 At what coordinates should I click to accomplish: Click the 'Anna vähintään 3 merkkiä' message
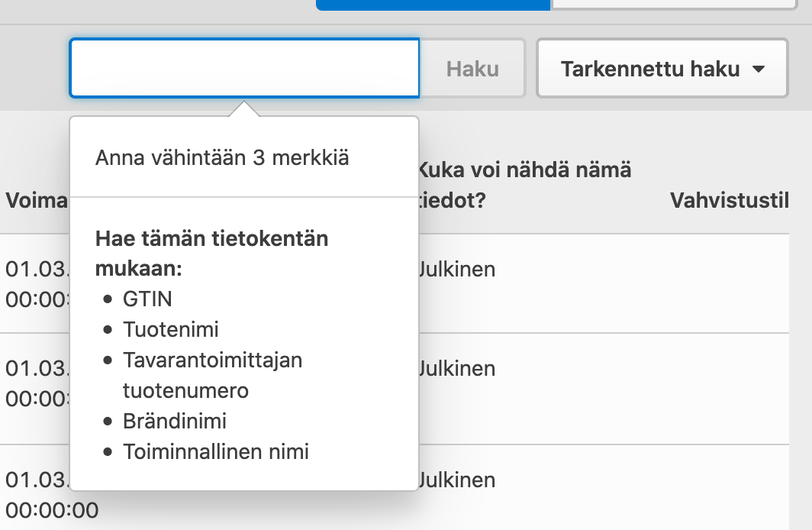[x=222, y=158]
